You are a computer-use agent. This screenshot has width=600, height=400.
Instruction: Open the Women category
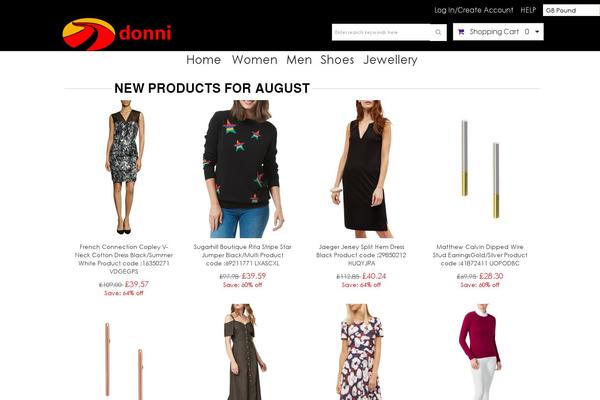tap(254, 60)
